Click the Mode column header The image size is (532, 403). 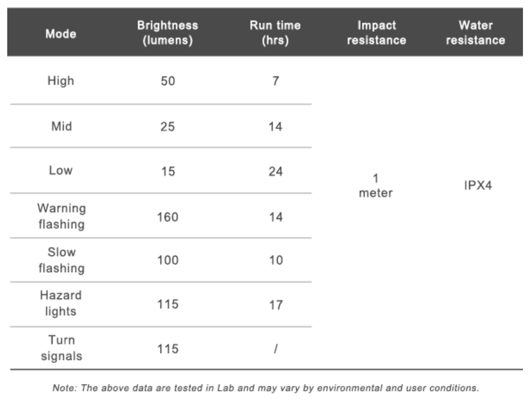click(x=61, y=34)
